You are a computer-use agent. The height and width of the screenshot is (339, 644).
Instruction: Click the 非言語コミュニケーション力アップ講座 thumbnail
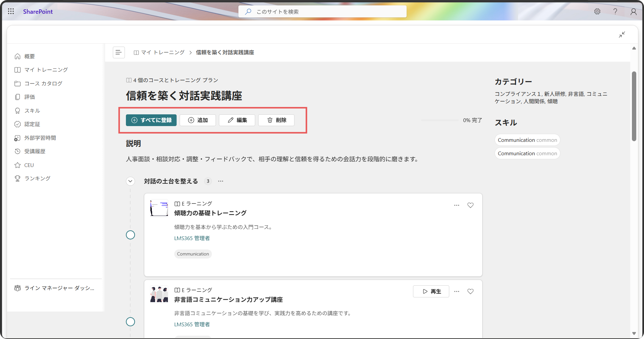pos(159,294)
